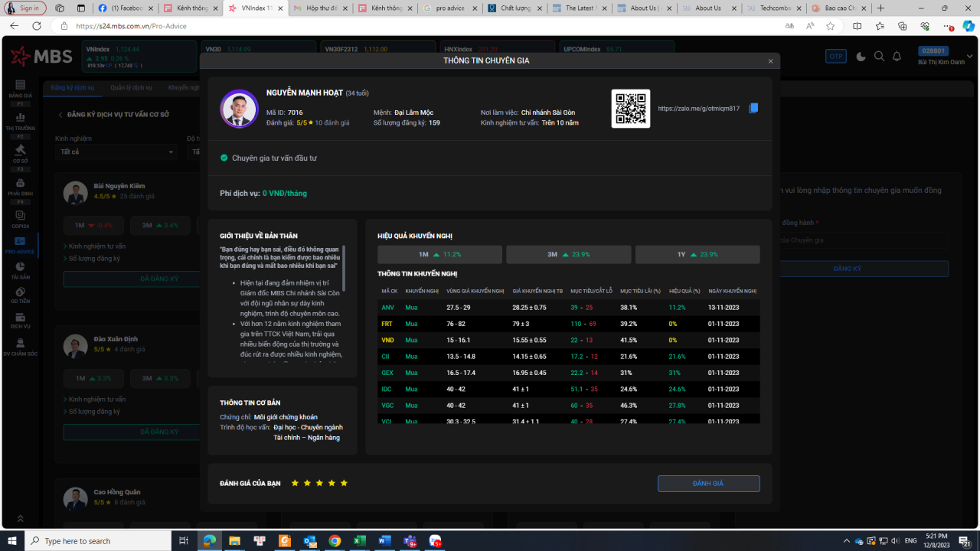980x551 pixels.
Task: Click FRT stock code in table
Action: (x=387, y=324)
